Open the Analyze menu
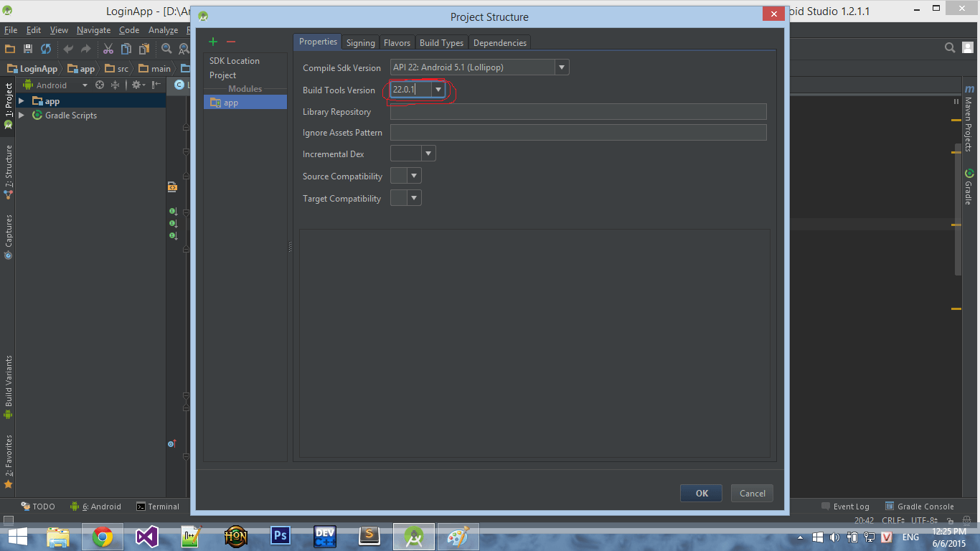 click(x=163, y=30)
